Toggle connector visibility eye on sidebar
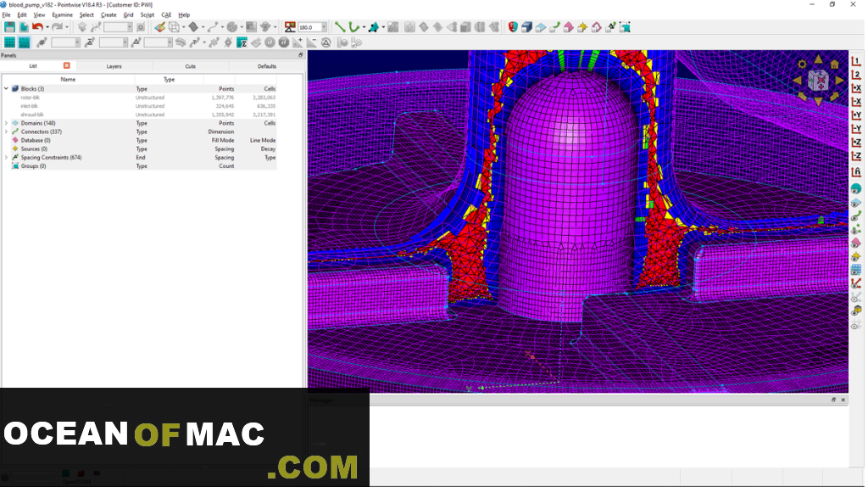 point(856,216)
